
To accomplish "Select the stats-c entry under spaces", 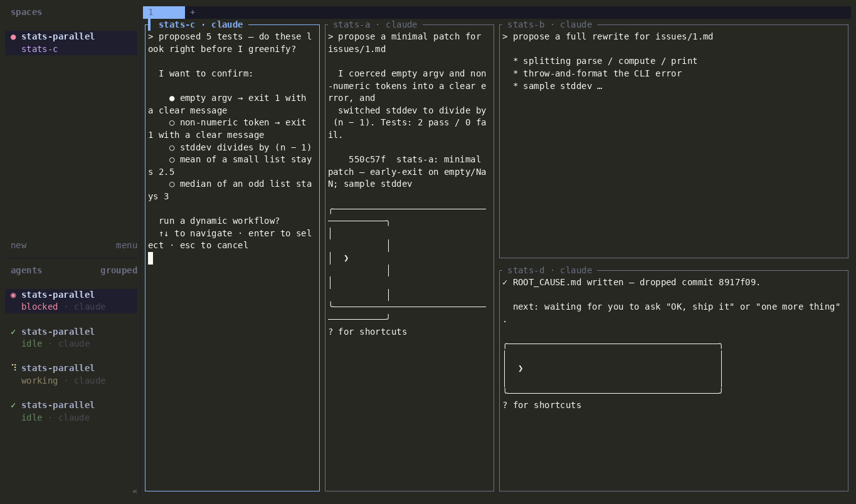I will [x=40, y=49].
